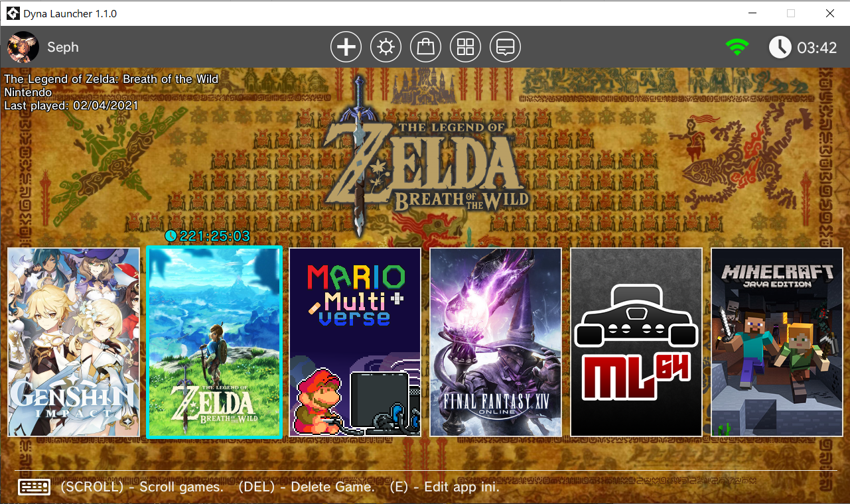Viewport: 850px width, 504px height.
Task: Click the (E) - Edit app ini hint
Action: coord(445,487)
